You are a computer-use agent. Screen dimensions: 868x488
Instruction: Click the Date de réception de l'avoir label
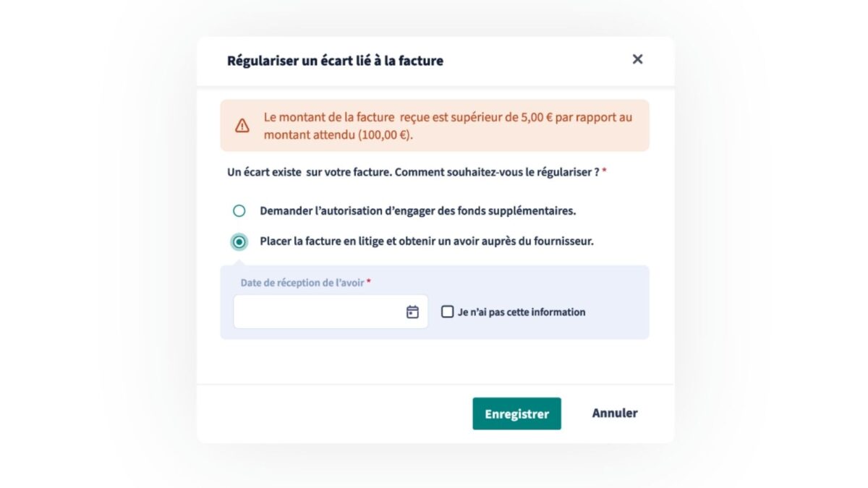[302, 283]
